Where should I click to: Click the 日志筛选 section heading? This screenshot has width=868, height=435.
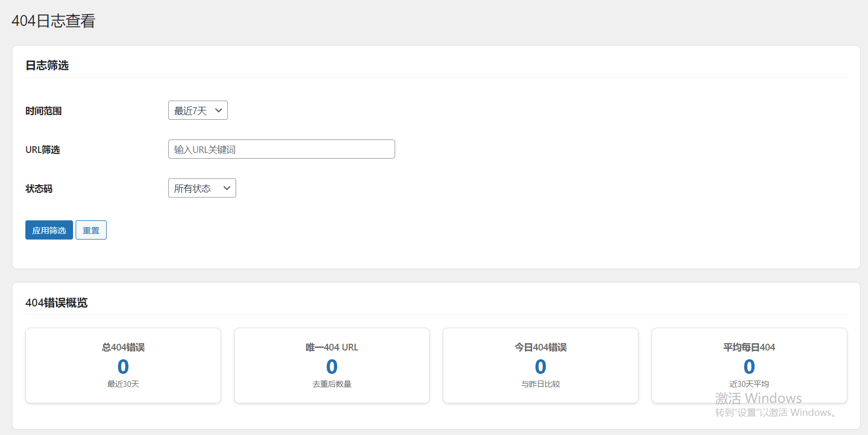click(x=47, y=65)
